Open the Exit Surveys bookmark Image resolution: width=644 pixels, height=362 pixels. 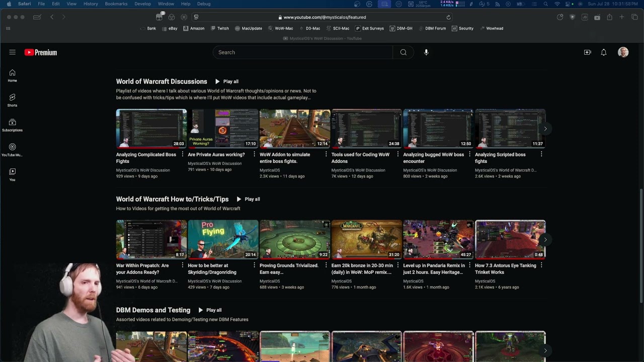[369, 29]
